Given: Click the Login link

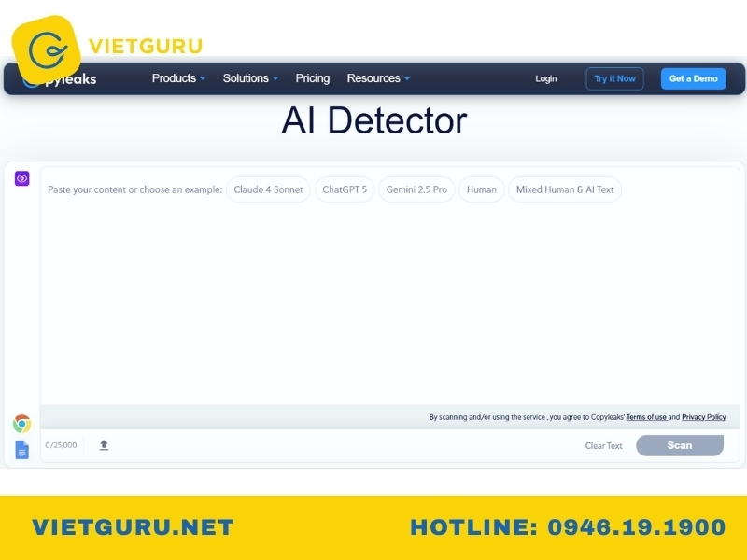Looking at the screenshot, I should point(546,78).
